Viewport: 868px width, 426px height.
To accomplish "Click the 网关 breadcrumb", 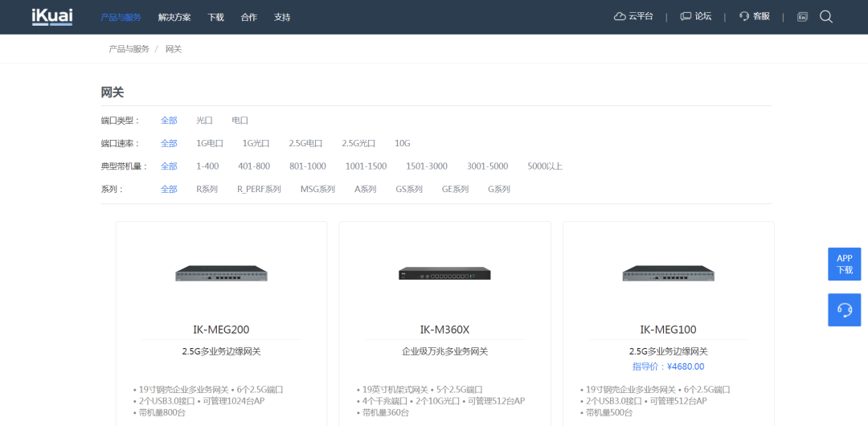I will click(174, 49).
